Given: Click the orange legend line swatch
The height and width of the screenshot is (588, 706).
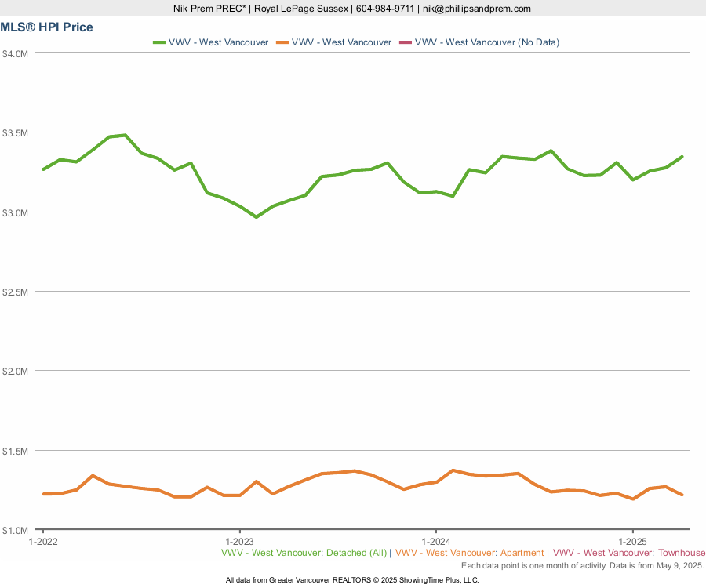Looking at the screenshot, I should click(x=282, y=42).
